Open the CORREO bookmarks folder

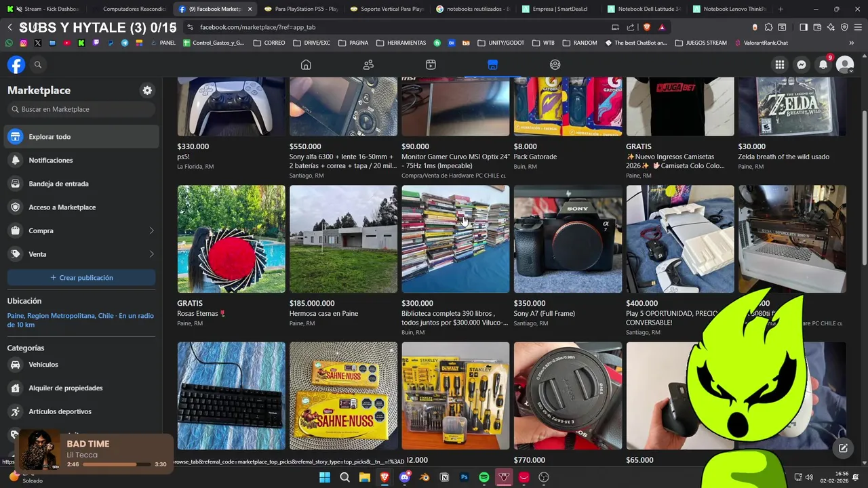click(269, 43)
